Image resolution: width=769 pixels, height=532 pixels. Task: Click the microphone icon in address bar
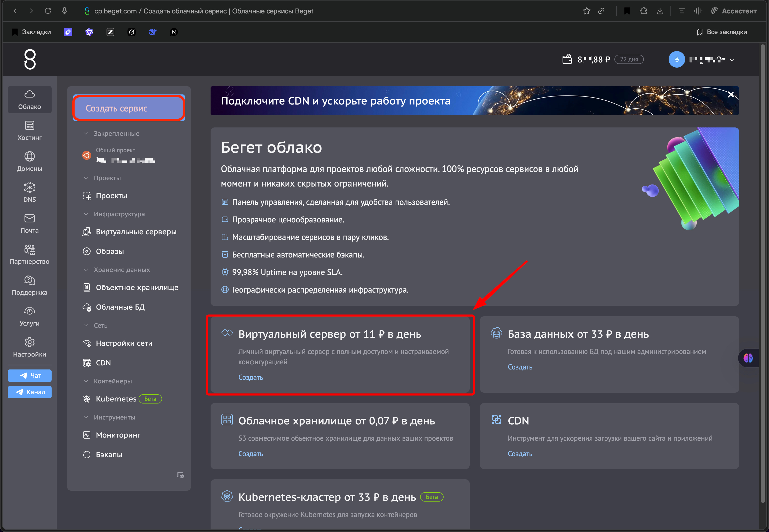[65, 11]
